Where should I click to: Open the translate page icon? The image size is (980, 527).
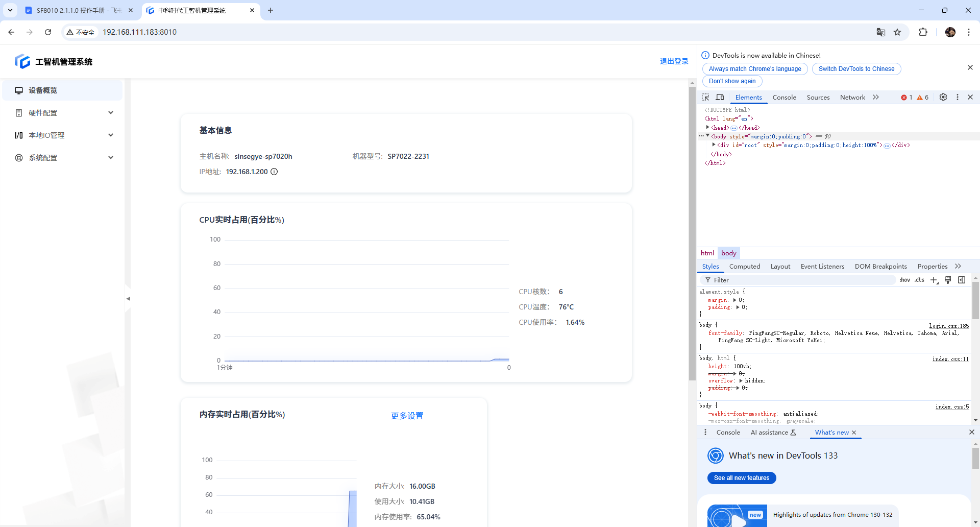pos(881,32)
